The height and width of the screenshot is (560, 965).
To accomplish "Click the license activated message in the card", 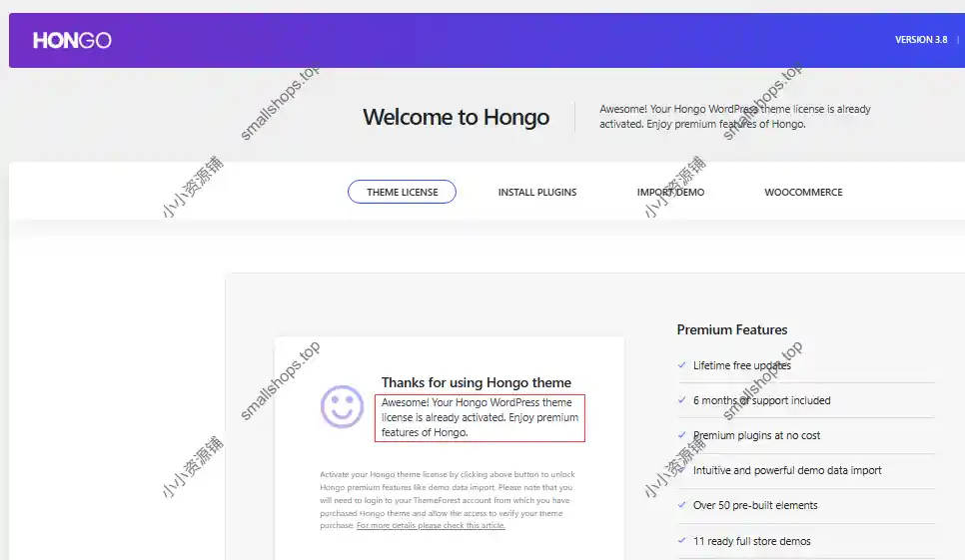I will 481,417.
